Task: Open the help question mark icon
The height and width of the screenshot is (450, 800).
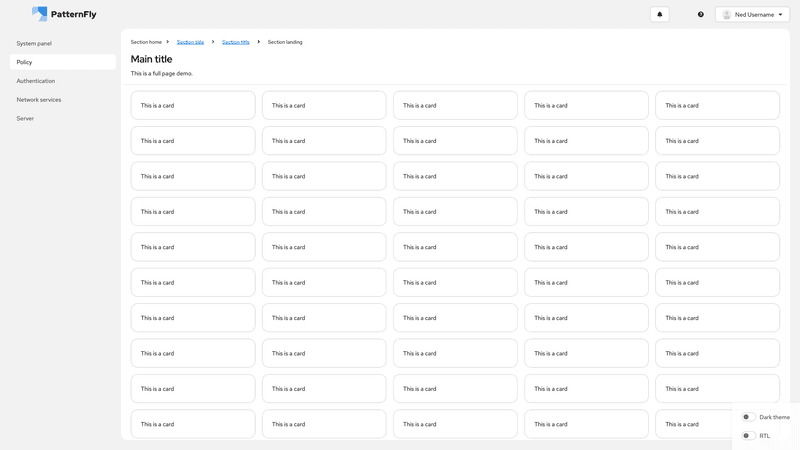Action: click(x=701, y=14)
